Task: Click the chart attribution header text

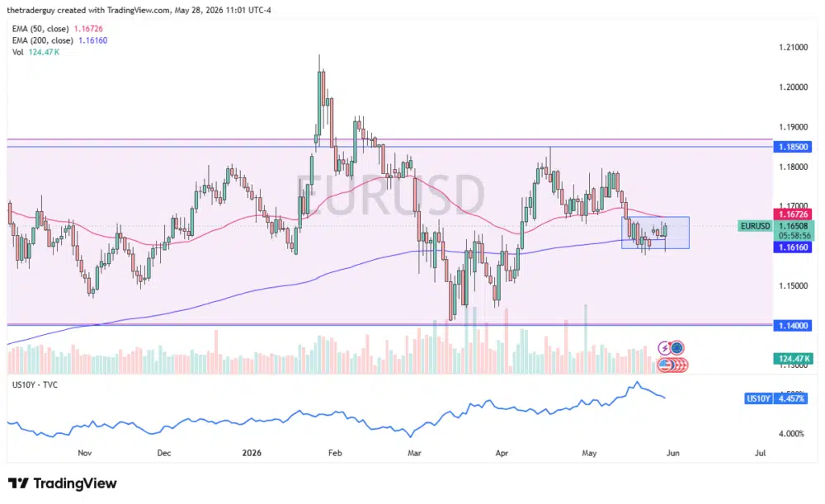Action: [139, 10]
